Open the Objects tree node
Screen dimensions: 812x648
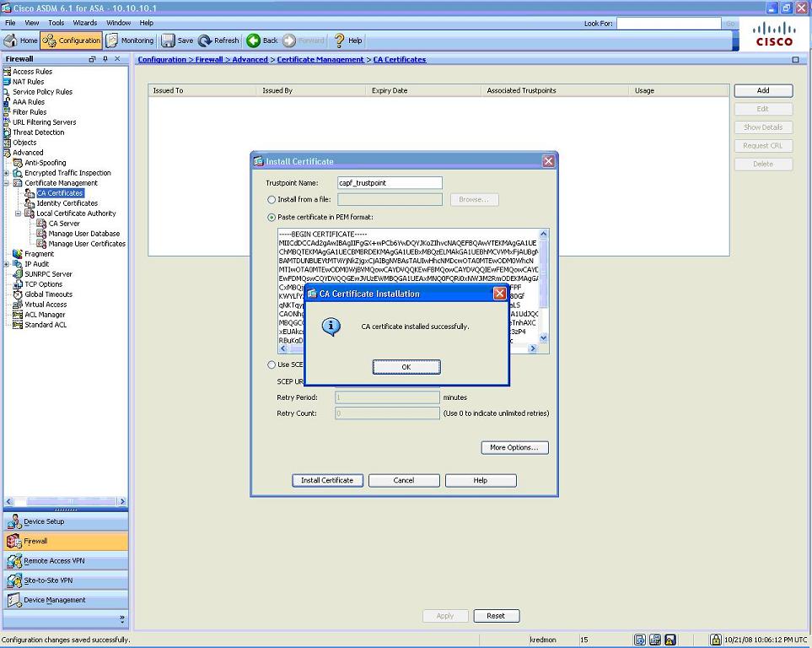click(24, 142)
